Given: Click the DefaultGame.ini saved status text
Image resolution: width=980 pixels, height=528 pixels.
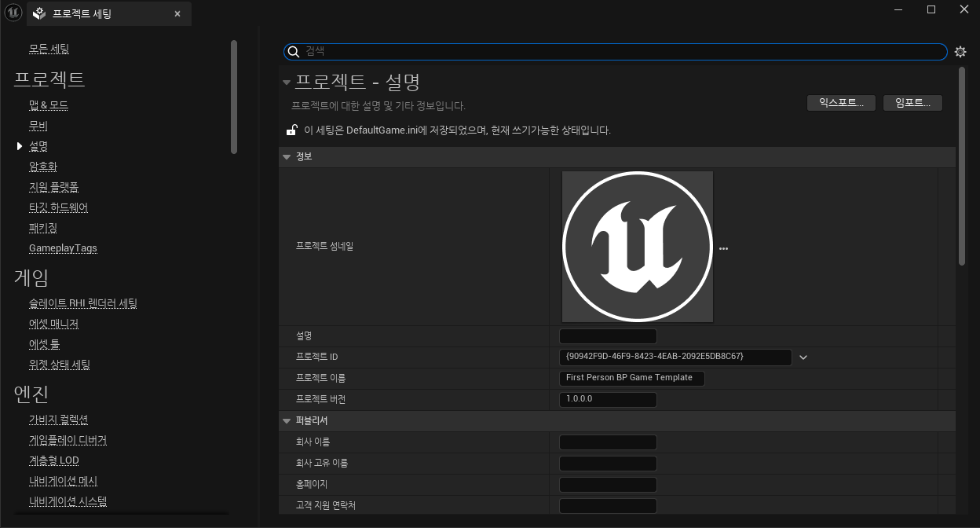Looking at the screenshot, I should coord(457,130).
